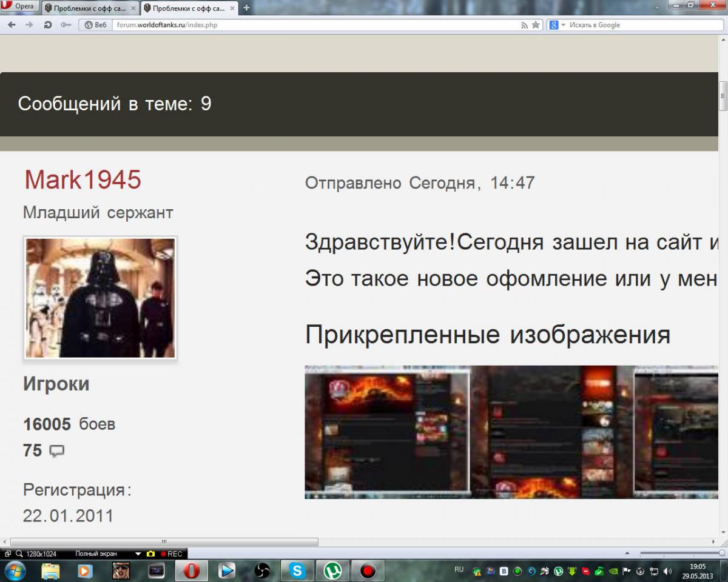Open Skype from the taskbar
This screenshot has height=582, width=728.
click(297, 570)
